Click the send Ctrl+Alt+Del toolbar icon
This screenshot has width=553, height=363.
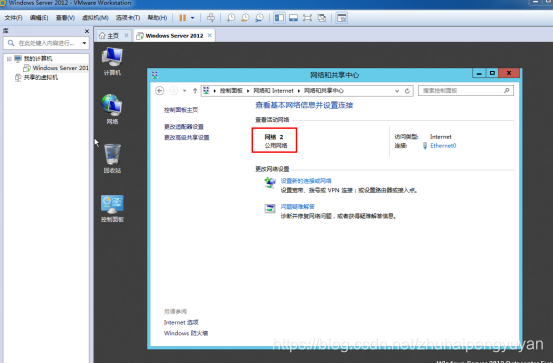click(x=211, y=17)
